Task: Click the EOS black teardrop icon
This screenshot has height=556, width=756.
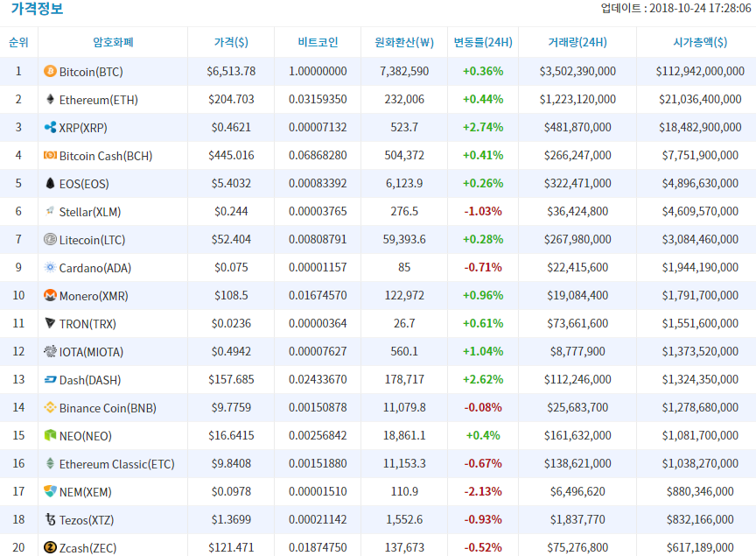Action: 50,183
